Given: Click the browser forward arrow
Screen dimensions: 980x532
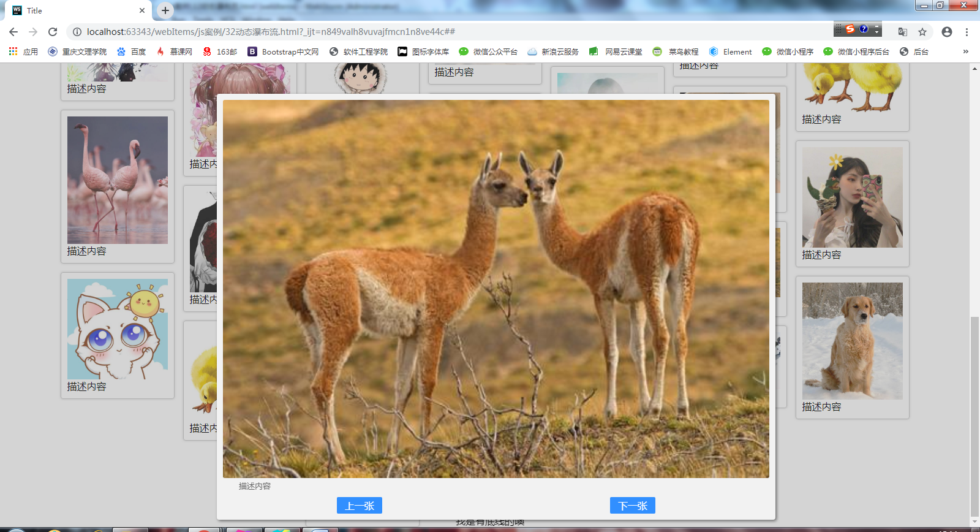Looking at the screenshot, I should point(33,32).
